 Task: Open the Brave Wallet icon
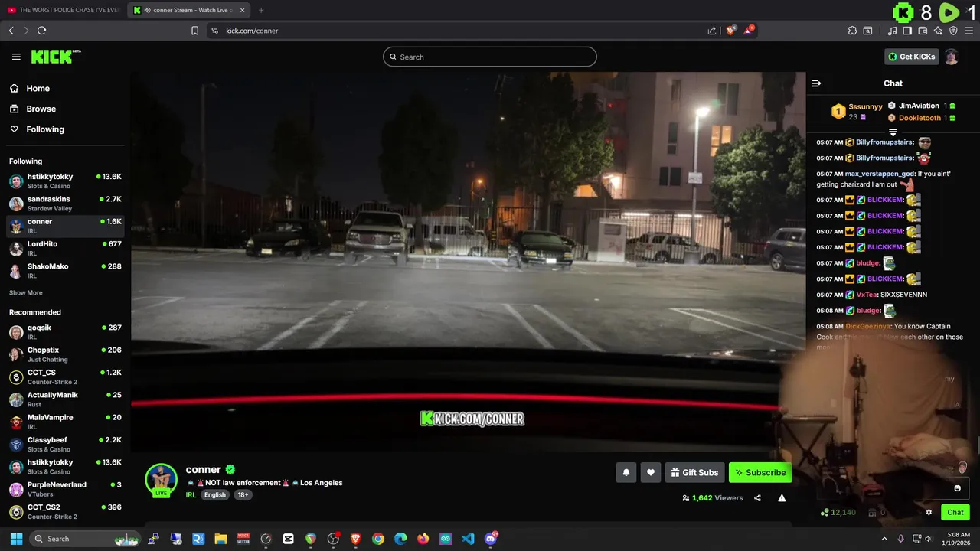pos(923,31)
